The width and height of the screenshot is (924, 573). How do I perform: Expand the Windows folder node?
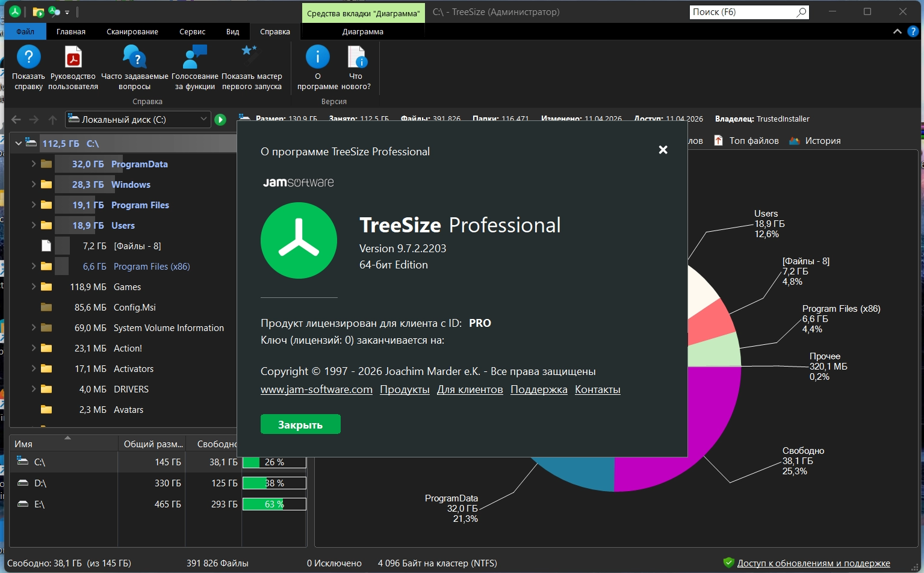pos(34,184)
